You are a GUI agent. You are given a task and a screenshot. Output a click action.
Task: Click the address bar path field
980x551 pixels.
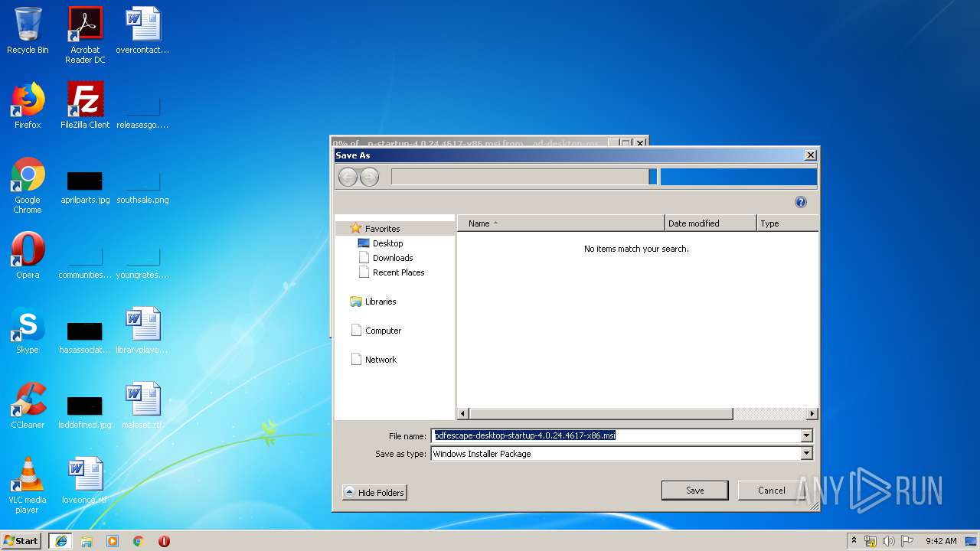[x=520, y=177]
